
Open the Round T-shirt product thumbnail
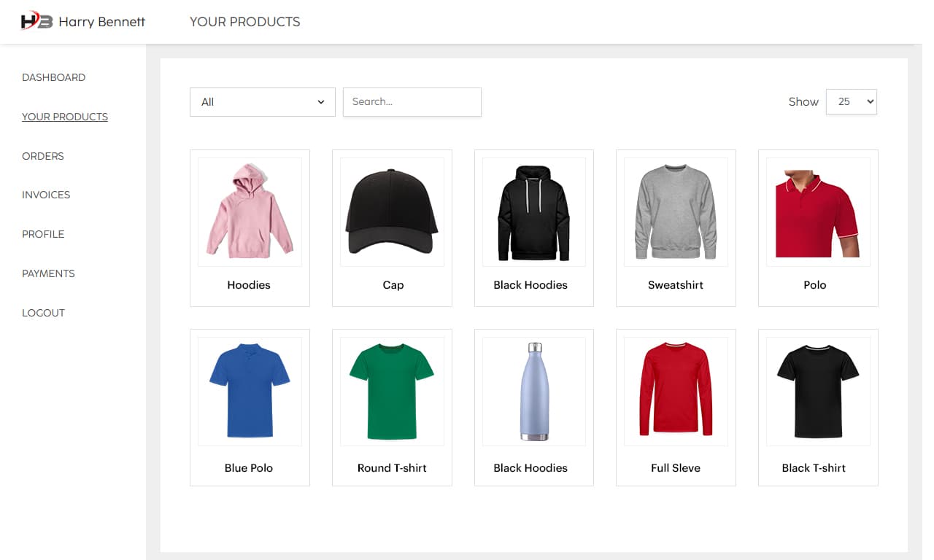tap(391, 391)
